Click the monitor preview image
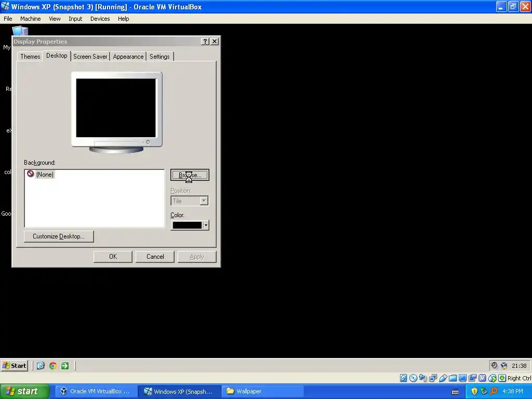532x399 pixels. (x=116, y=112)
